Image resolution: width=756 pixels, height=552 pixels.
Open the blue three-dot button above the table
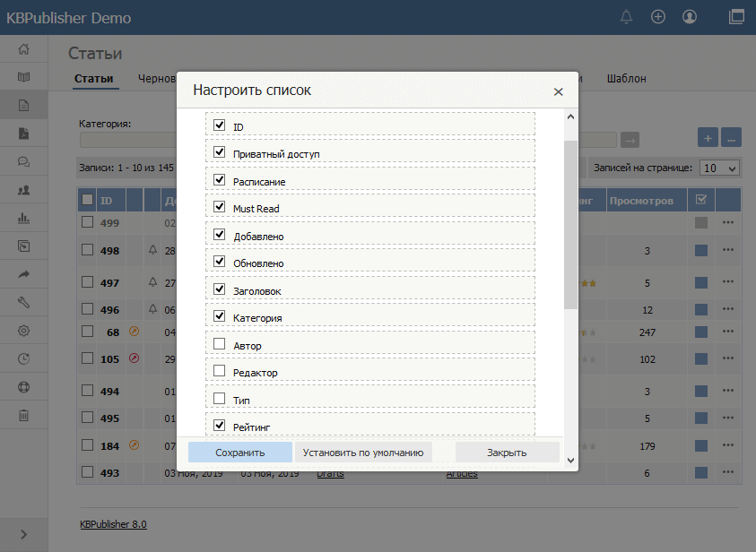[731, 138]
